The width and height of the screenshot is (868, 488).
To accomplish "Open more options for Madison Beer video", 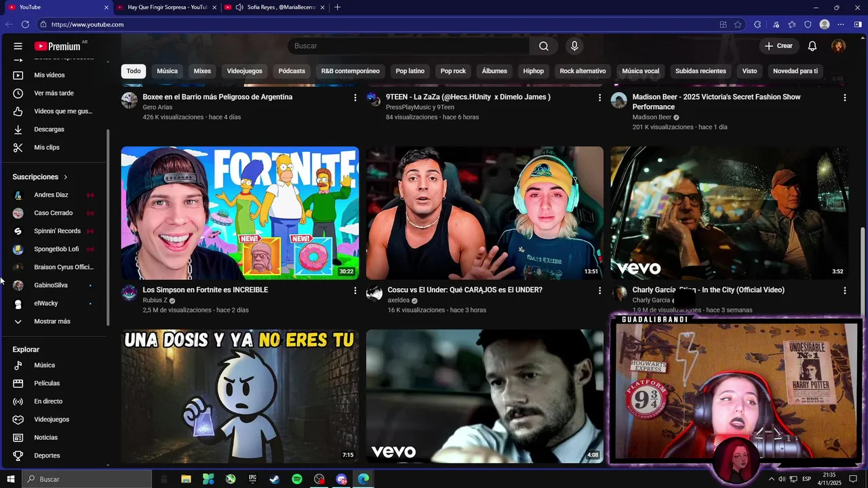I will [x=844, y=98].
